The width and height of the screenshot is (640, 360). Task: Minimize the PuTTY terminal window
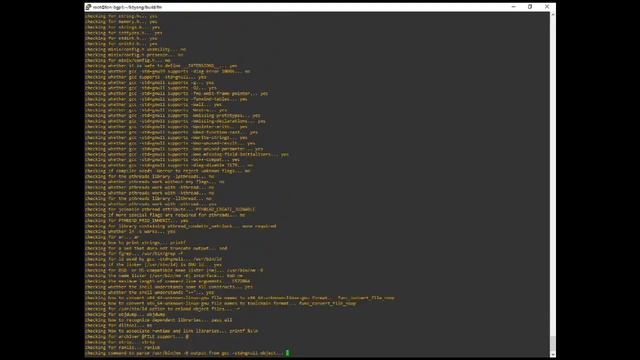point(513,7)
